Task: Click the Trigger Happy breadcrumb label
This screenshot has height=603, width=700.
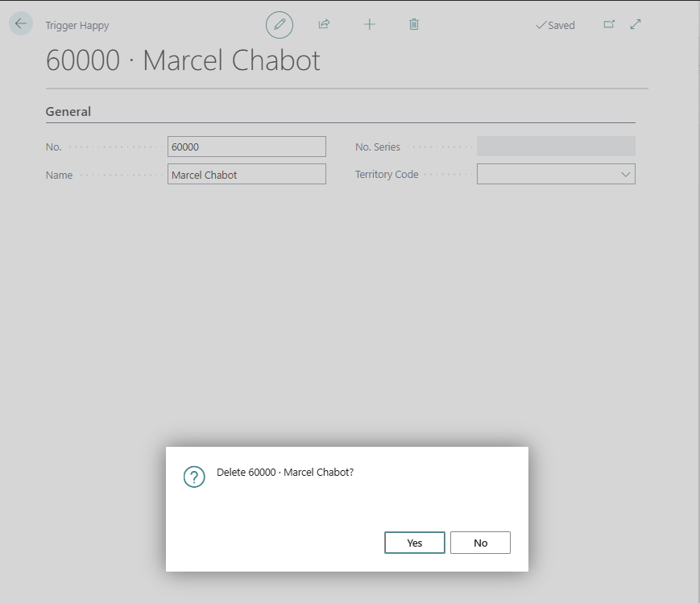Action: click(x=77, y=25)
